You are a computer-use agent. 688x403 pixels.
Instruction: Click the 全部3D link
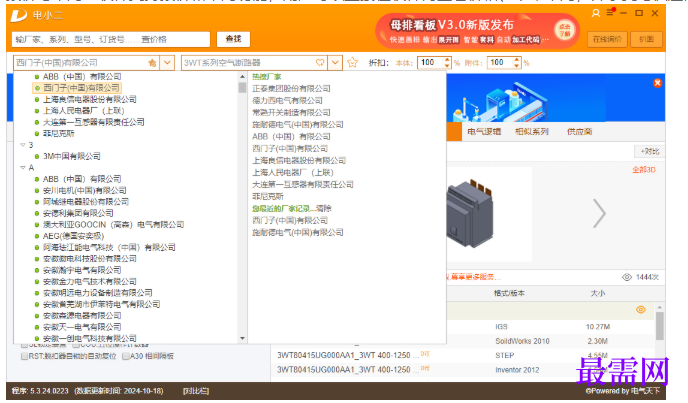click(x=644, y=170)
